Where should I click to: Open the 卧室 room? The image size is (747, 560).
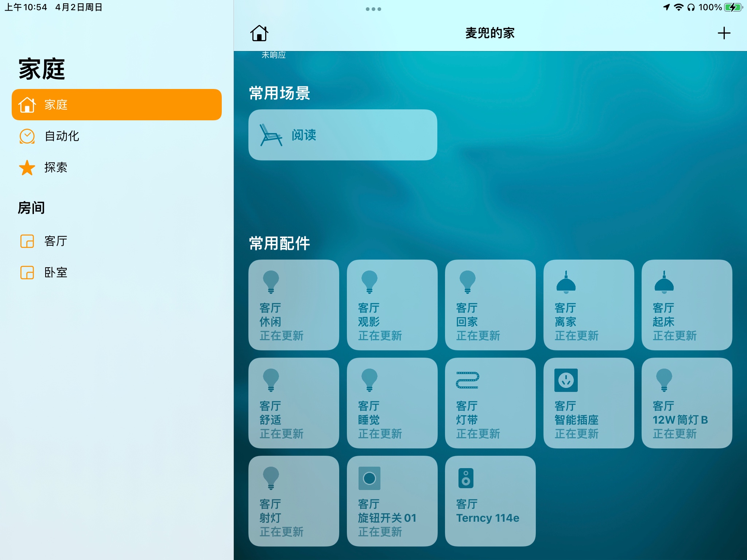[55, 272]
